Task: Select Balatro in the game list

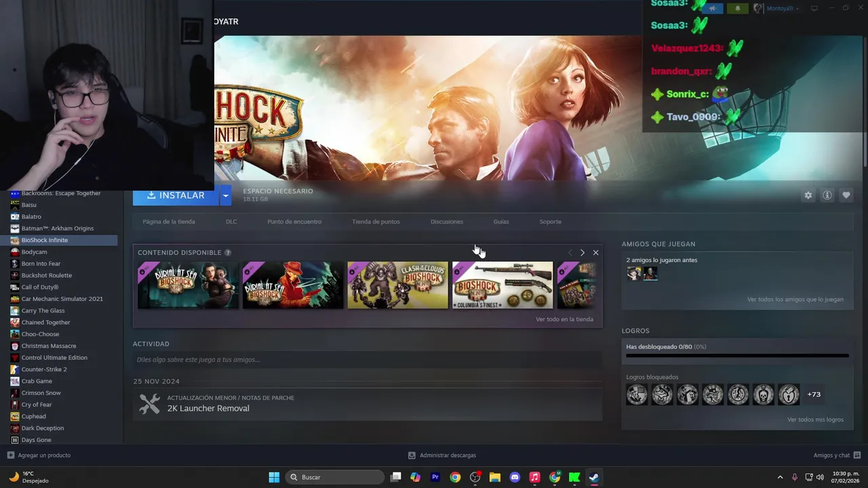Action: pos(31,217)
